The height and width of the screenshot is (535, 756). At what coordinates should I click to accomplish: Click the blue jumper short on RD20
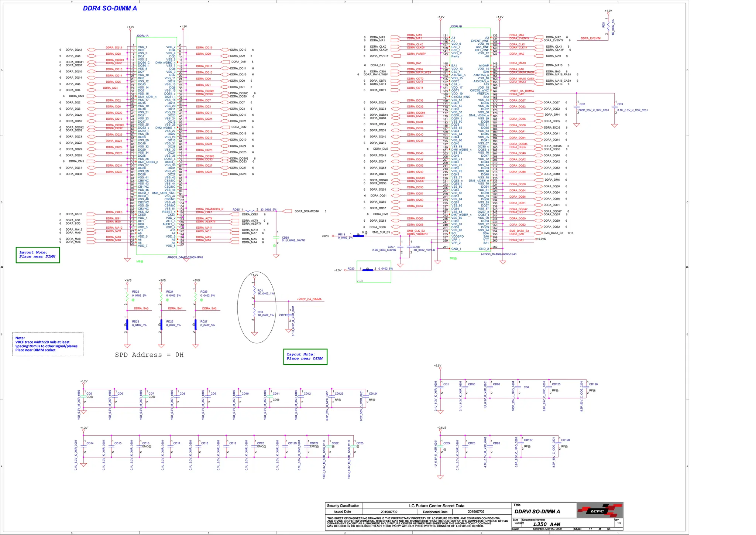click(368, 270)
